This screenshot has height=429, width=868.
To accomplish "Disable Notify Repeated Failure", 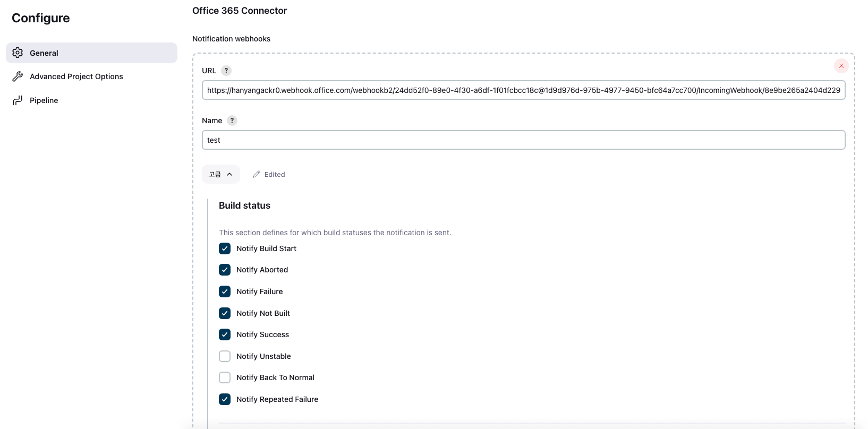I will 225,399.
